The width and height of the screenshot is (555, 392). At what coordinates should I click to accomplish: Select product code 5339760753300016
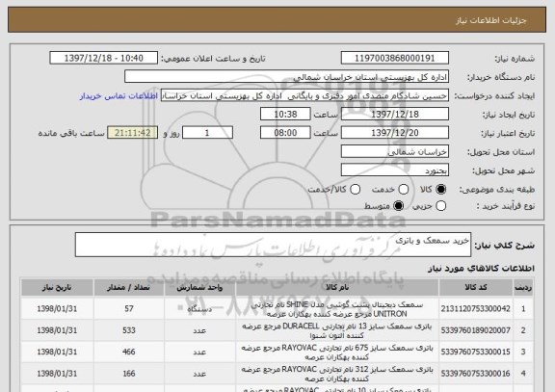point(476,374)
